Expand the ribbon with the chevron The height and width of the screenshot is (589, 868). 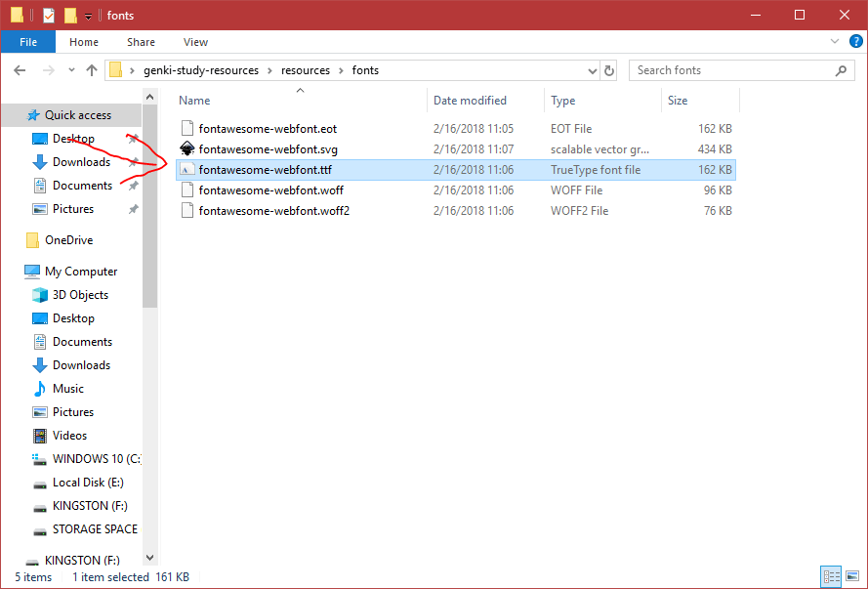[835, 42]
